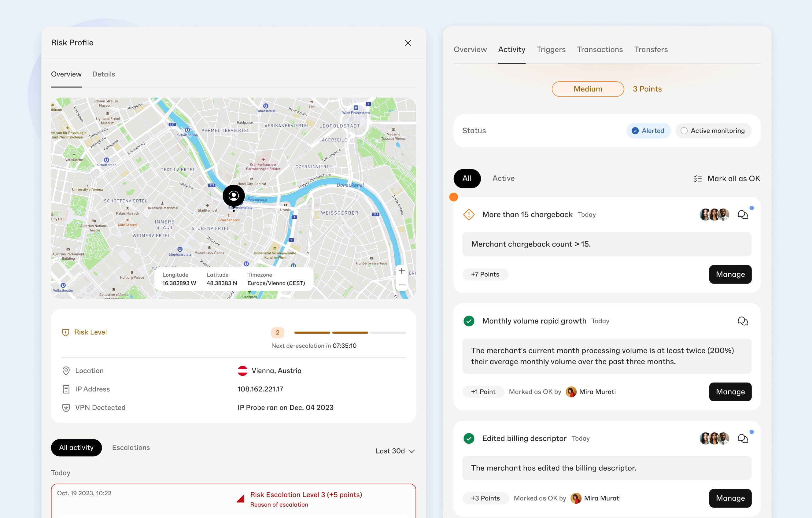
Task: Click the +7 Points badge
Action: (x=485, y=275)
